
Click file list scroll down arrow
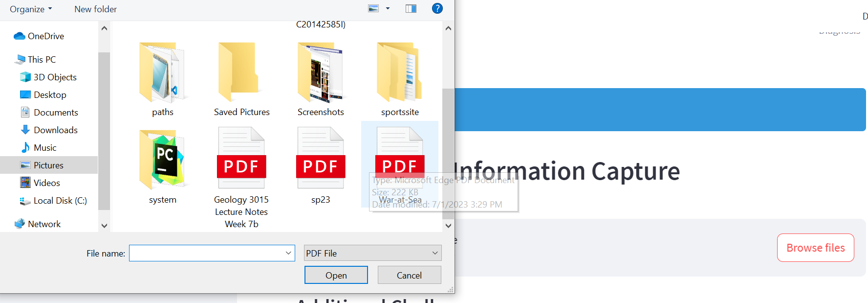click(x=448, y=226)
